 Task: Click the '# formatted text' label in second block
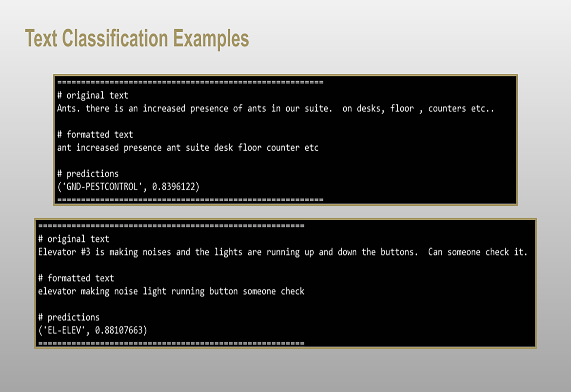click(x=76, y=278)
